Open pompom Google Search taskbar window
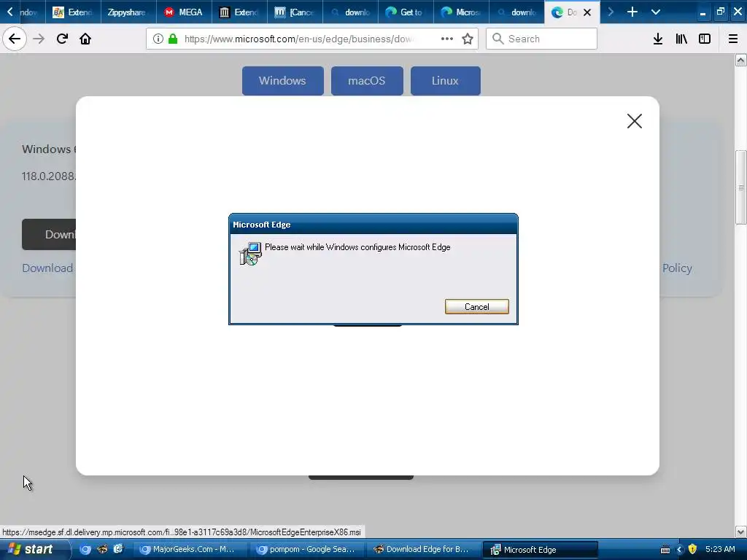The width and height of the screenshot is (747, 560). (307, 550)
